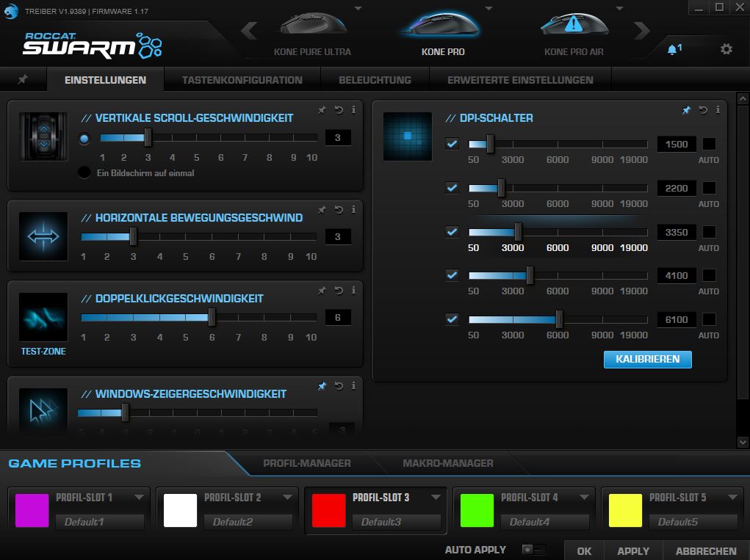
Task: Confirm with the OK button
Action: tap(584, 551)
